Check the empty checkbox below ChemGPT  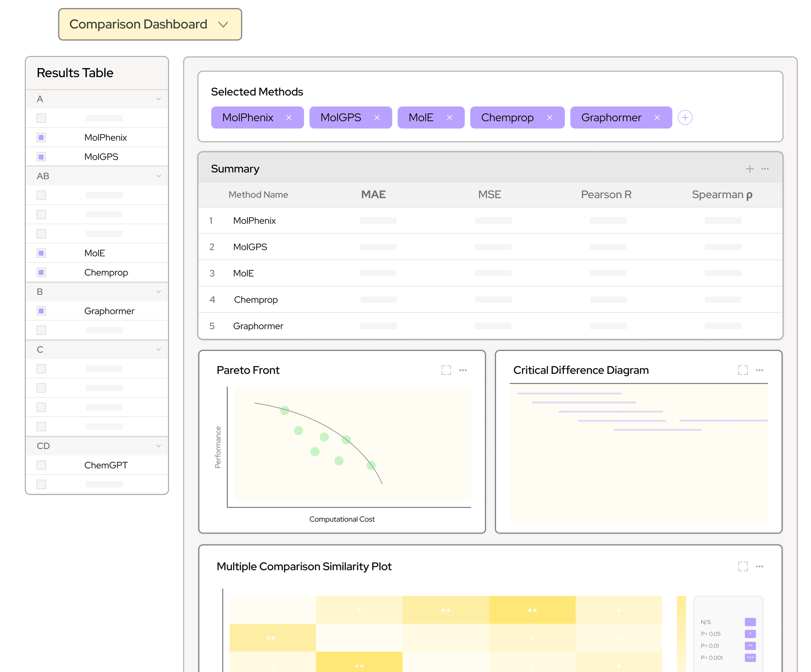coord(41,484)
